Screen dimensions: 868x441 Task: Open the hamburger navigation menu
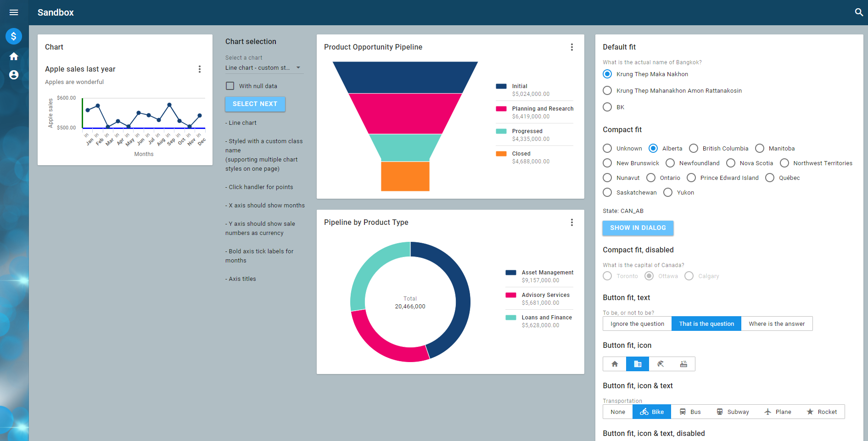14,12
